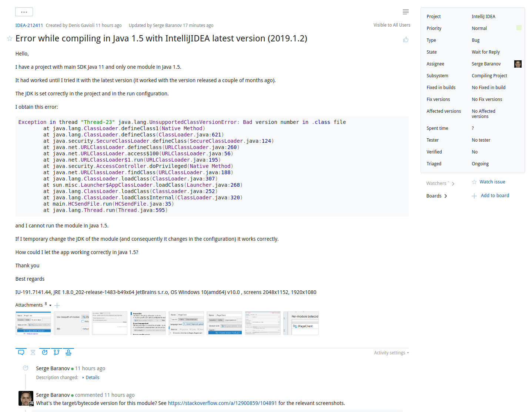The width and height of the screenshot is (532, 412).
Task: Star the issue using the star icon beside the title
Action: pyautogui.click(x=10, y=38)
